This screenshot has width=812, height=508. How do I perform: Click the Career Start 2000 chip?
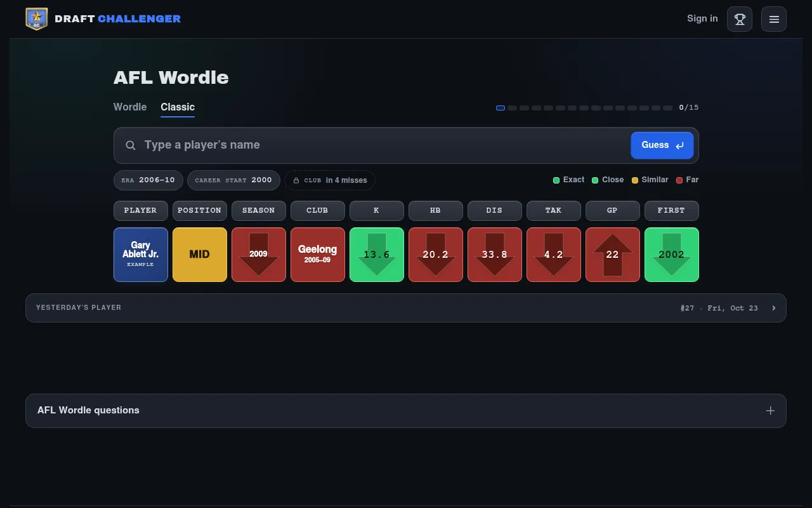coord(233,180)
